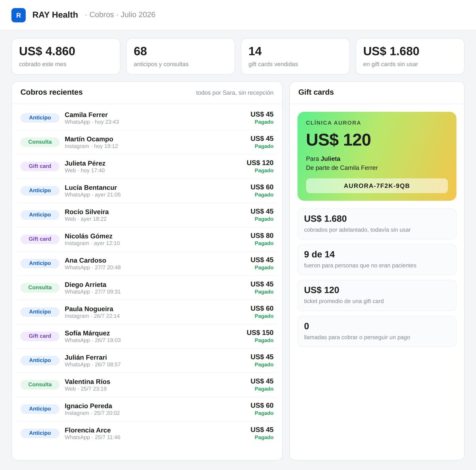The height and width of the screenshot is (470, 476).
Task: Click the Pagado status for Camila Ferrer
Action: pyautogui.click(x=264, y=122)
